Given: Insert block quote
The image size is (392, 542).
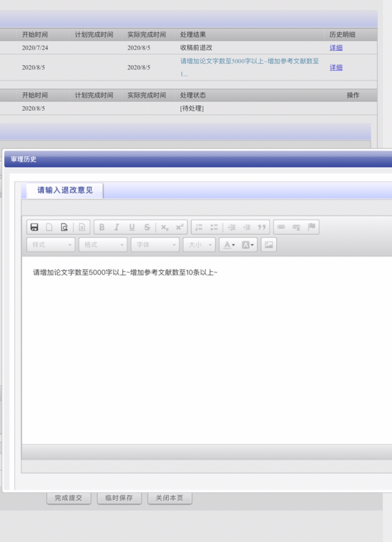Looking at the screenshot, I should click(x=262, y=227).
